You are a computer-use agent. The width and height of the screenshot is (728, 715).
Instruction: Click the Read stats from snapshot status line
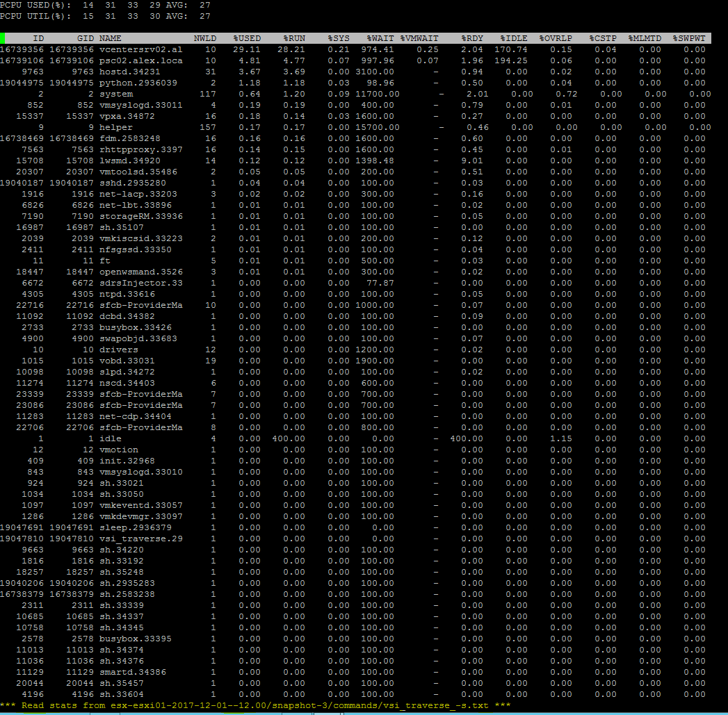click(x=256, y=705)
